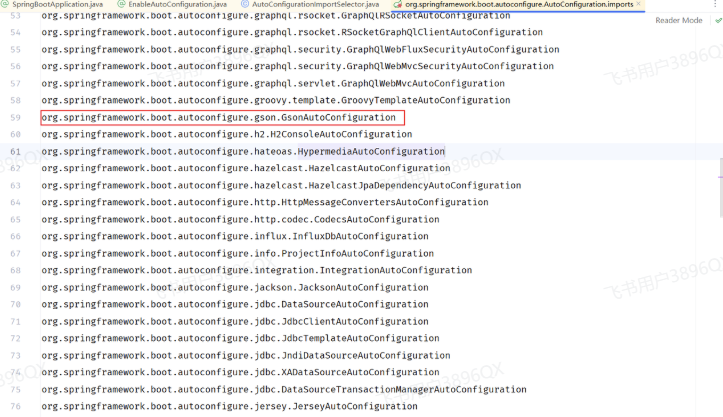Click the AutoConfiguration.imports file icon
The image size is (723, 417).
(x=397, y=4)
